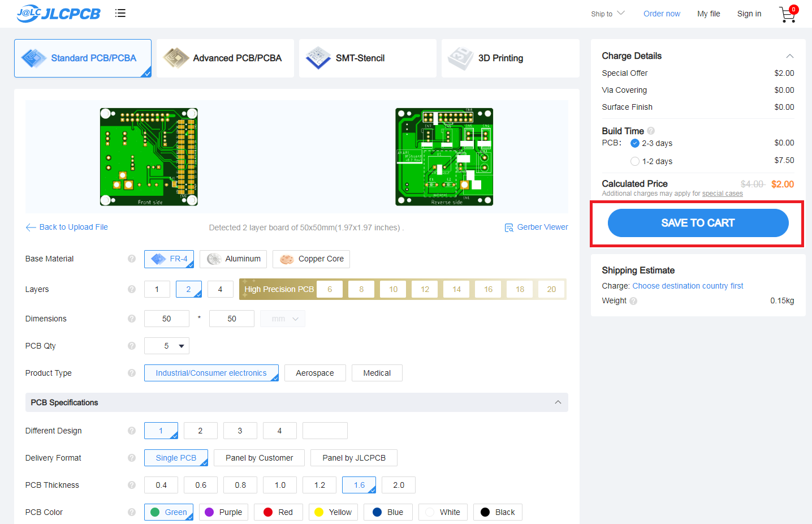Click Choose destination country first link
The height and width of the screenshot is (524, 812).
coord(688,286)
